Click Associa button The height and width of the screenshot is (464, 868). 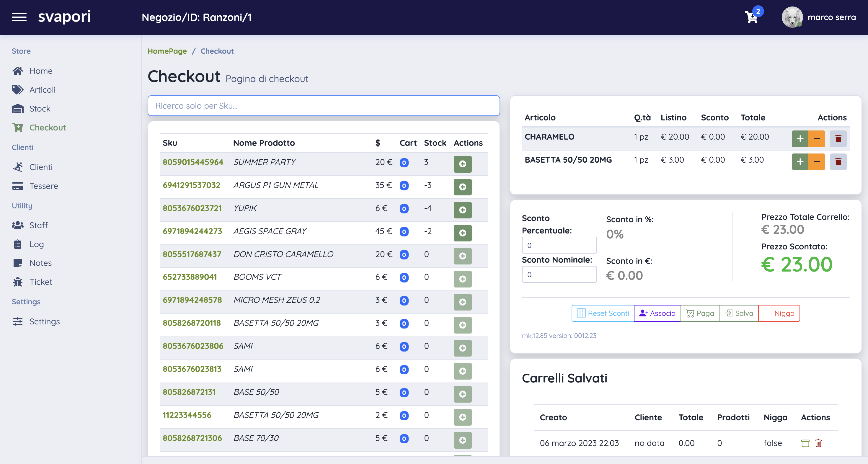pyautogui.click(x=657, y=313)
